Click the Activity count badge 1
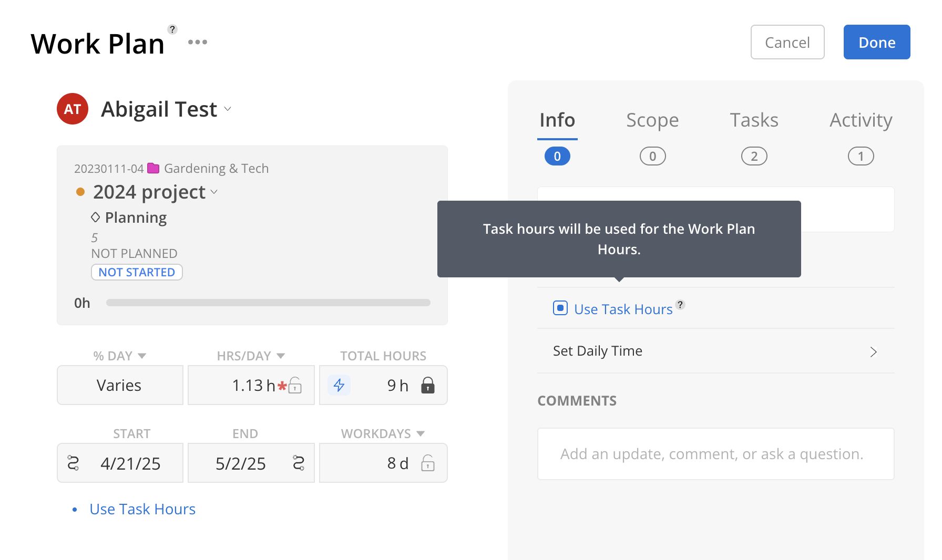 click(x=861, y=156)
